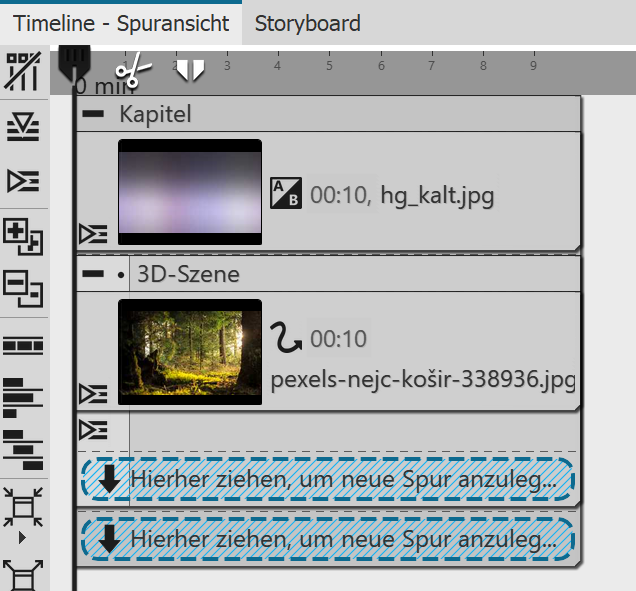The height and width of the screenshot is (591, 636).
Task: Click the crossed-out grid icon in left toolbar
Action: tap(22, 72)
